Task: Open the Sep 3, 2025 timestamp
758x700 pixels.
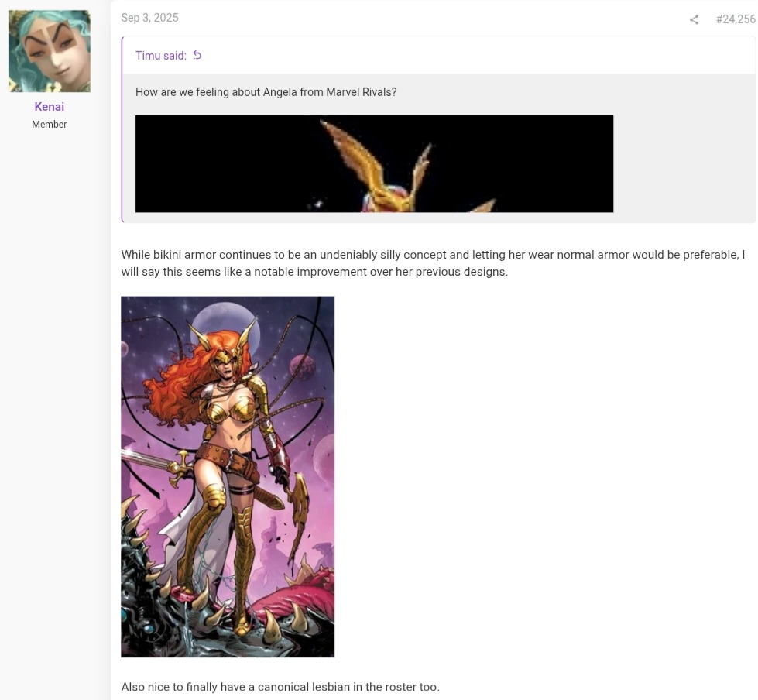Action: coord(149,18)
